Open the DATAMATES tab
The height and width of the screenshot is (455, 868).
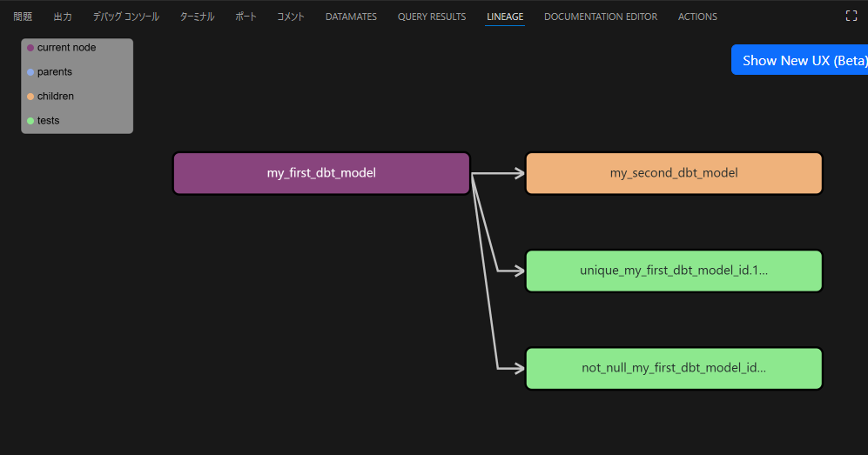tap(351, 17)
